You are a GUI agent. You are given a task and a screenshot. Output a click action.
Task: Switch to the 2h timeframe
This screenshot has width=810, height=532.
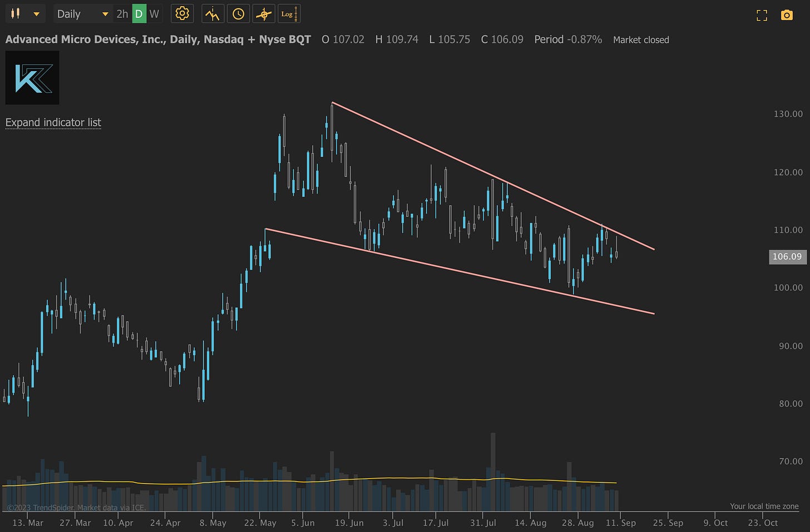[x=122, y=14]
